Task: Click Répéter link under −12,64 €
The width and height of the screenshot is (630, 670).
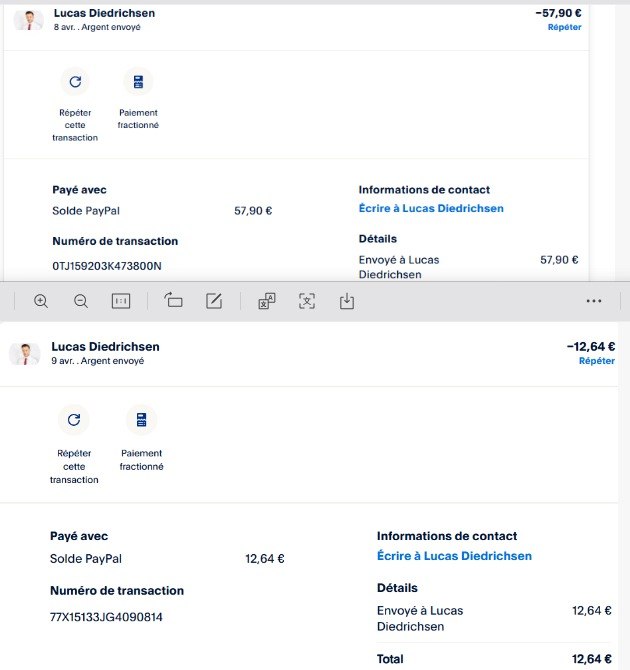Action: point(597,361)
